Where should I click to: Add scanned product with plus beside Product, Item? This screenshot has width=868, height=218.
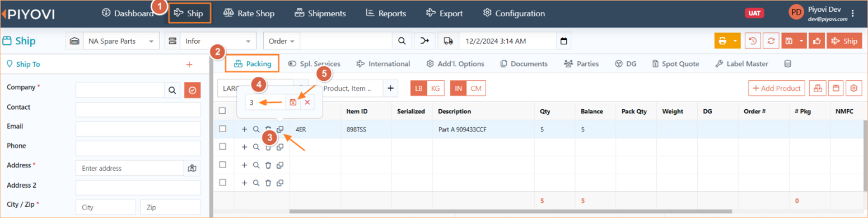pos(390,88)
